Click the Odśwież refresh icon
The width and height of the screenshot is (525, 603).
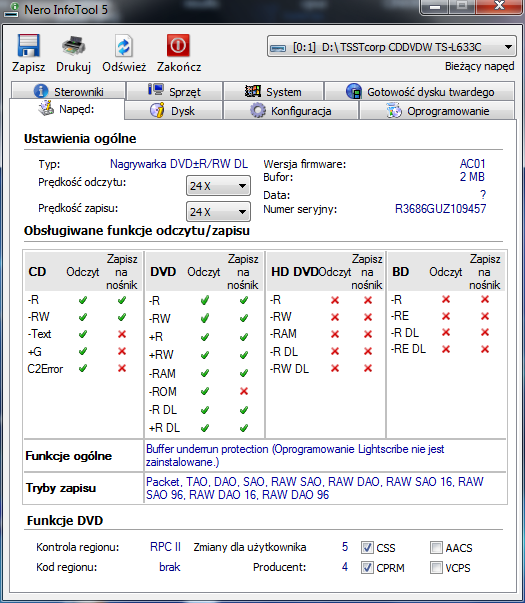[x=123, y=45]
